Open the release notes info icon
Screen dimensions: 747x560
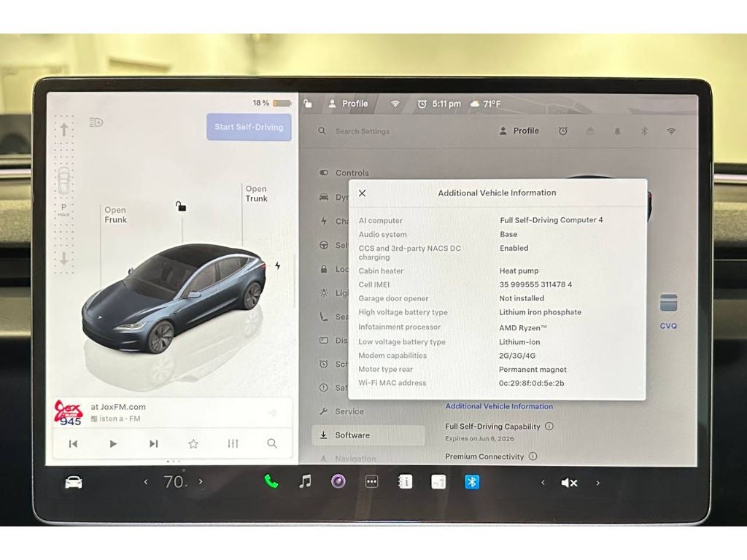pyautogui.click(x=405, y=482)
